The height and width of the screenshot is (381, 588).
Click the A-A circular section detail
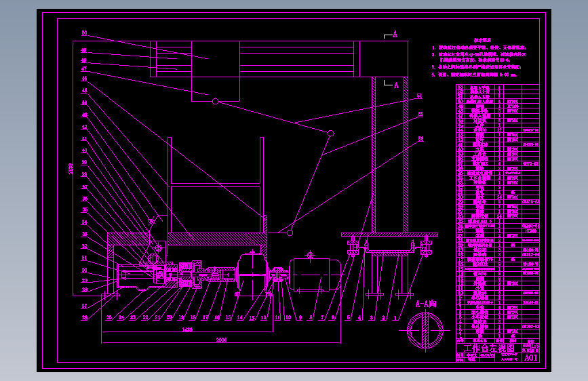pyautogui.click(x=425, y=330)
